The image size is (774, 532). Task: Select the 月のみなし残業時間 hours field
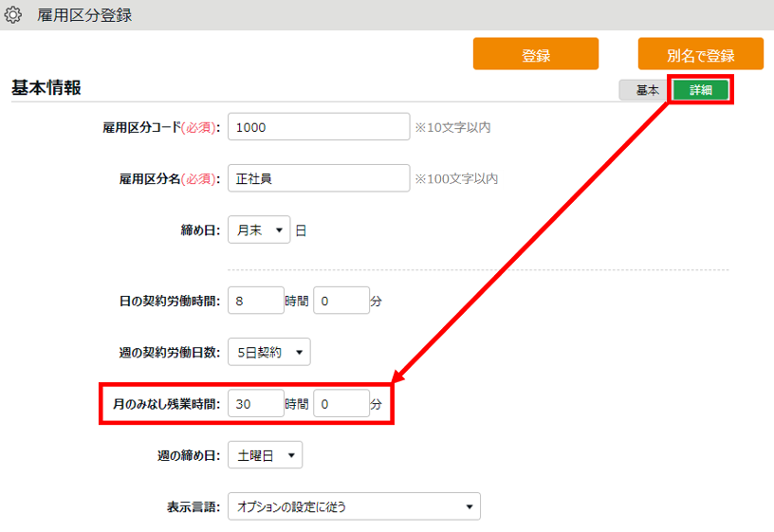point(256,404)
